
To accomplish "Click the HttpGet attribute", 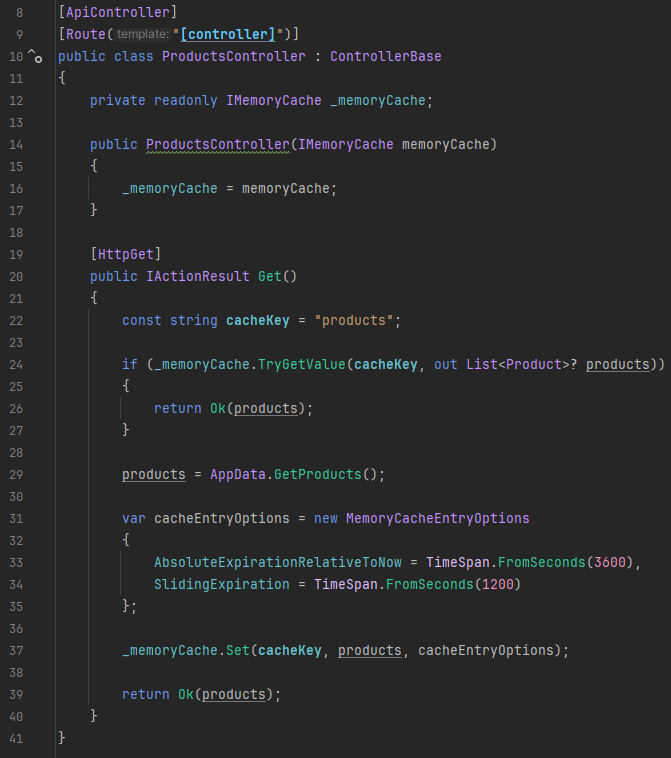I will coord(125,254).
